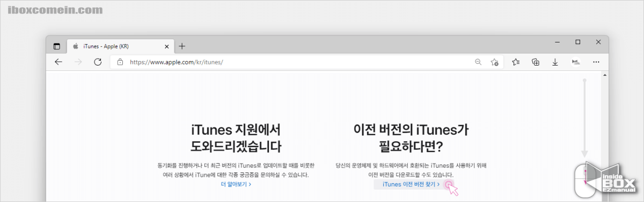
Task: Maximize the browser window
Action: click(x=578, y=42)
